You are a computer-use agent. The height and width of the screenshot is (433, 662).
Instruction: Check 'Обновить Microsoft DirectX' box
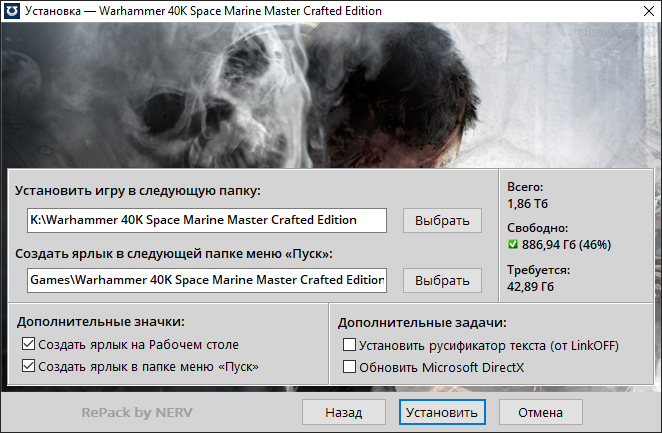click(x=349, y=367)
